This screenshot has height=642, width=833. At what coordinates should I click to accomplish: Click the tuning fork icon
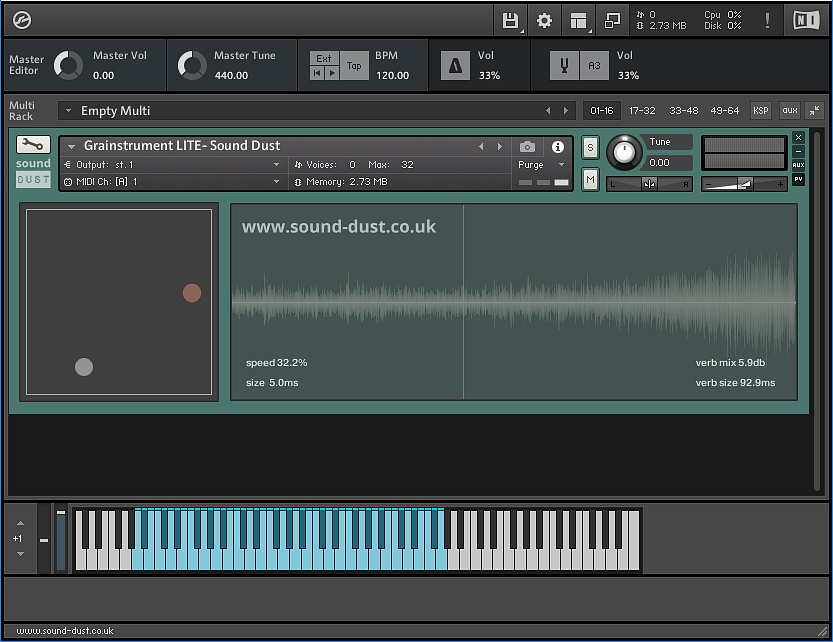[564, 65]
